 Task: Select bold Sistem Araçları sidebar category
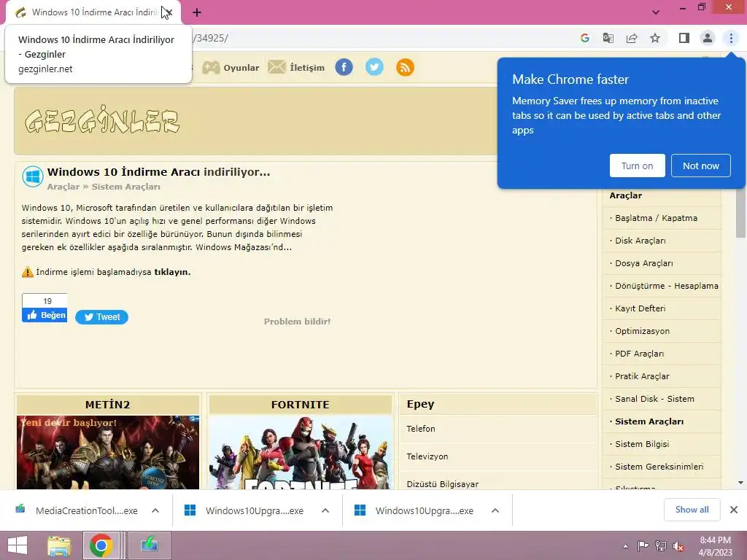coord(661,421)
